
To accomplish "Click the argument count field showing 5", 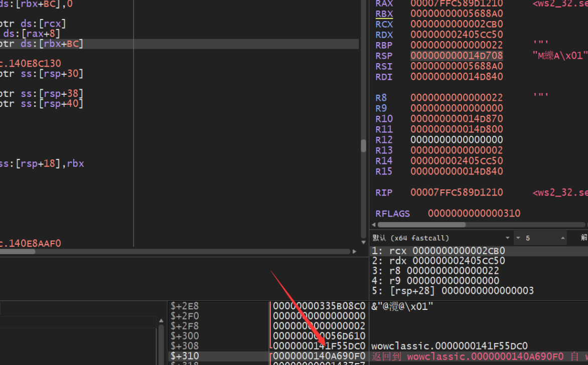I will 540,238.
